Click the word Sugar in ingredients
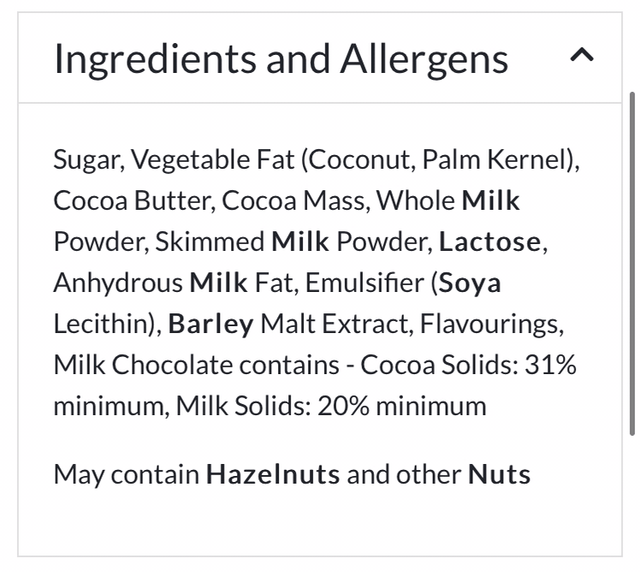 (x=85, y=160)
